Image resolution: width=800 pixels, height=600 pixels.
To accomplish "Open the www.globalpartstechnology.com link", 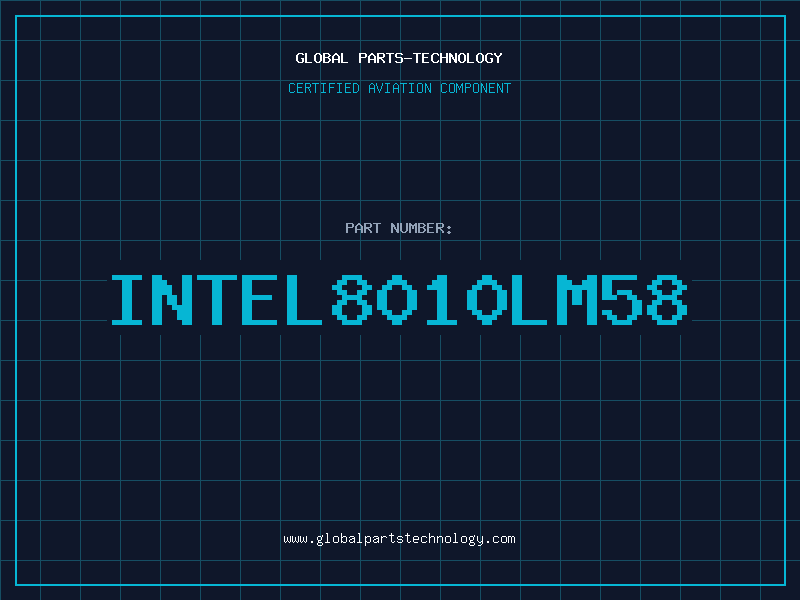I will pos(399,539).
